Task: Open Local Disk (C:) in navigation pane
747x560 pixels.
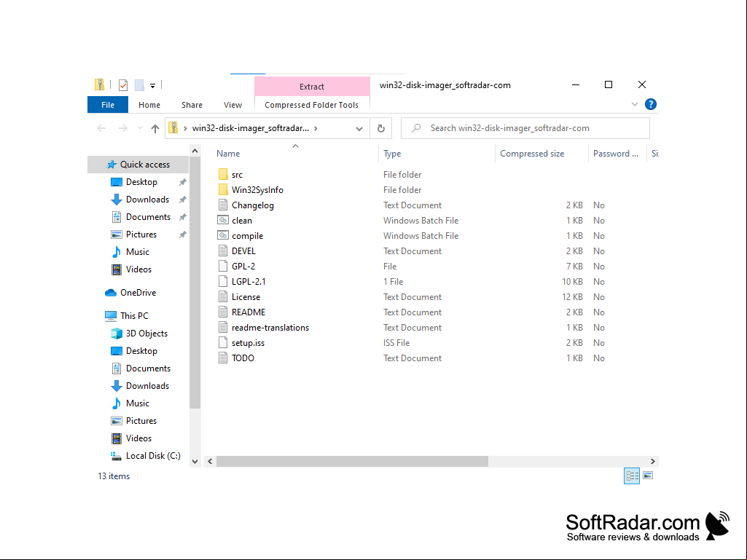Action: coord(153,456)
